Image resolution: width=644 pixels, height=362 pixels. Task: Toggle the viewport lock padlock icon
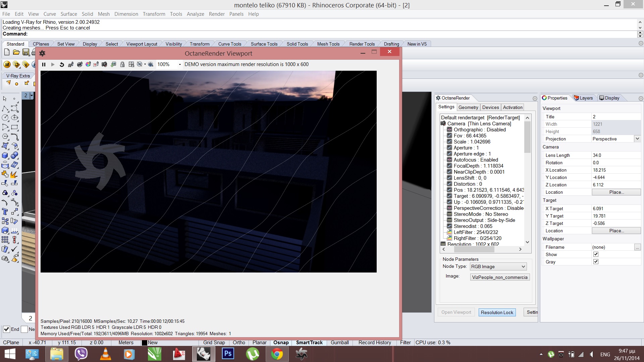[122, 64]
